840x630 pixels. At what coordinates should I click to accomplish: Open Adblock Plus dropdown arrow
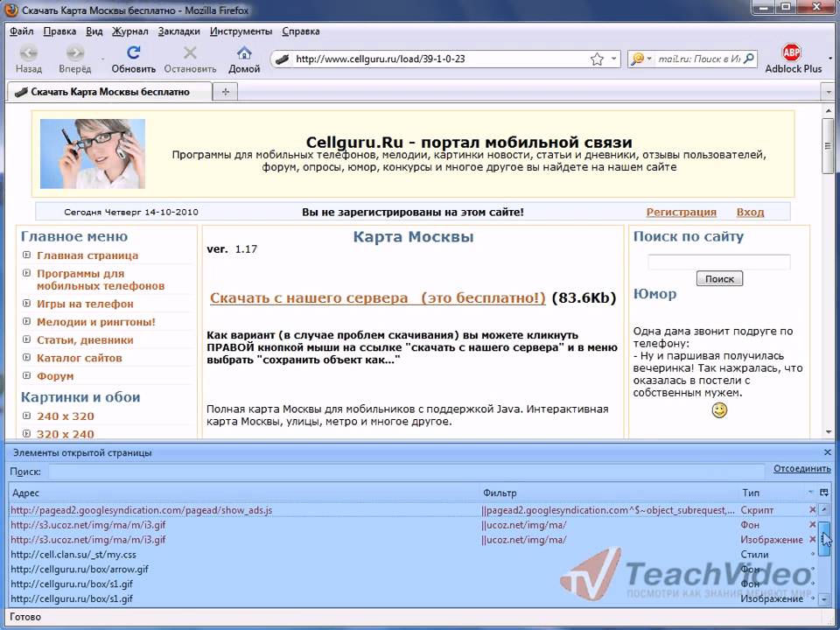pyautogui.click(x=830, y=59)
